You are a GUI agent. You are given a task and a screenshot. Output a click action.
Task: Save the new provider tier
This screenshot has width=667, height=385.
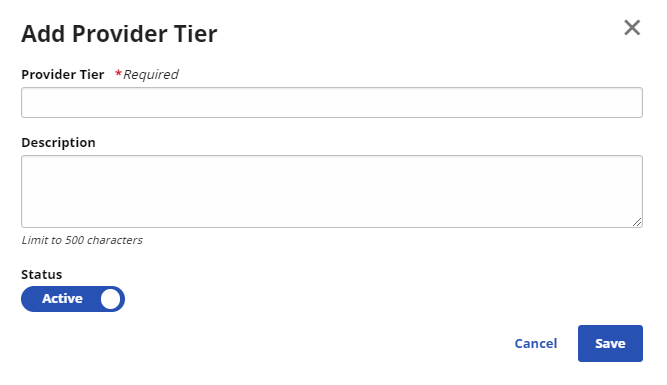coord(610,343)
